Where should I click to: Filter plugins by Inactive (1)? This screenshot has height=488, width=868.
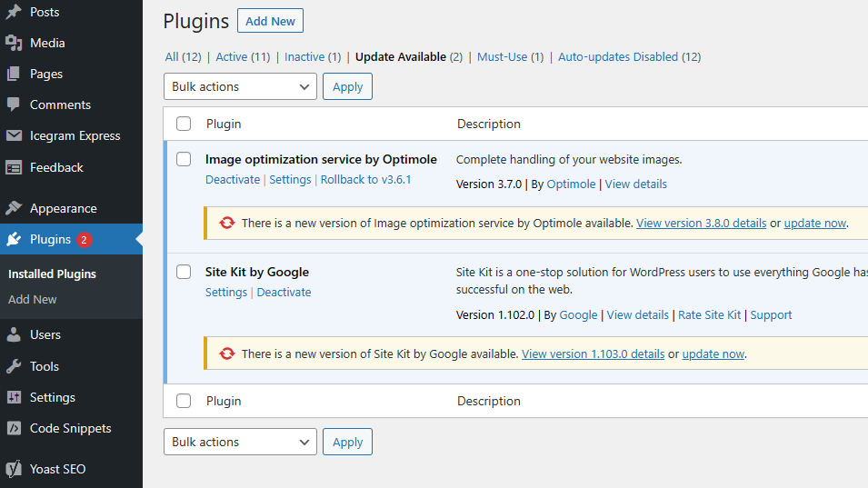[313, 56]
